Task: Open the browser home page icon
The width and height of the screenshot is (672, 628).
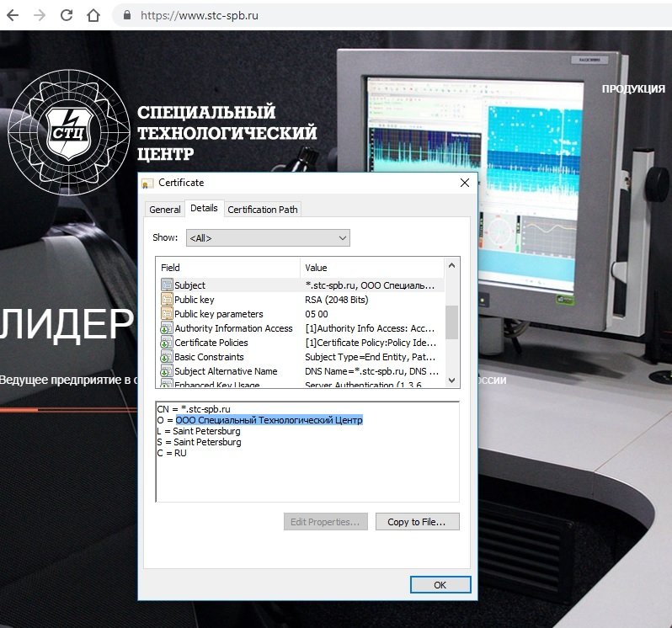Action: click(x=93, y=15)
